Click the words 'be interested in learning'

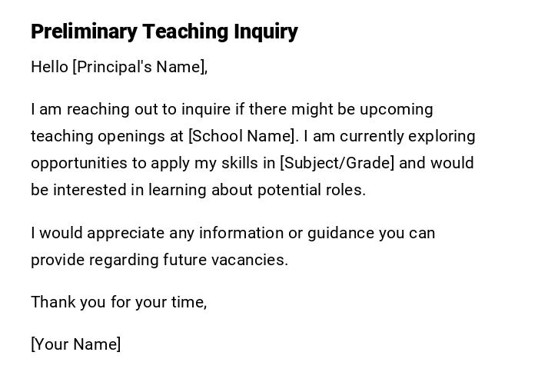tap(118, 190)
